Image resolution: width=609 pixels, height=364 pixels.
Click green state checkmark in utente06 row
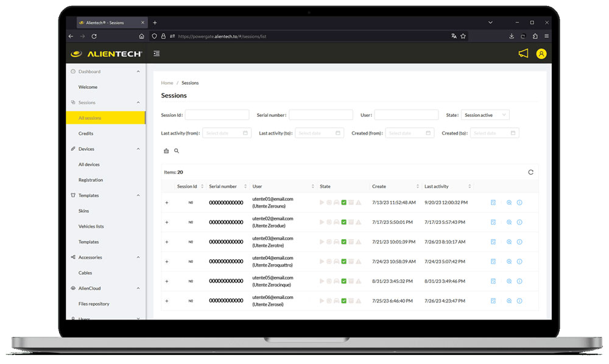tap(343, 301)
